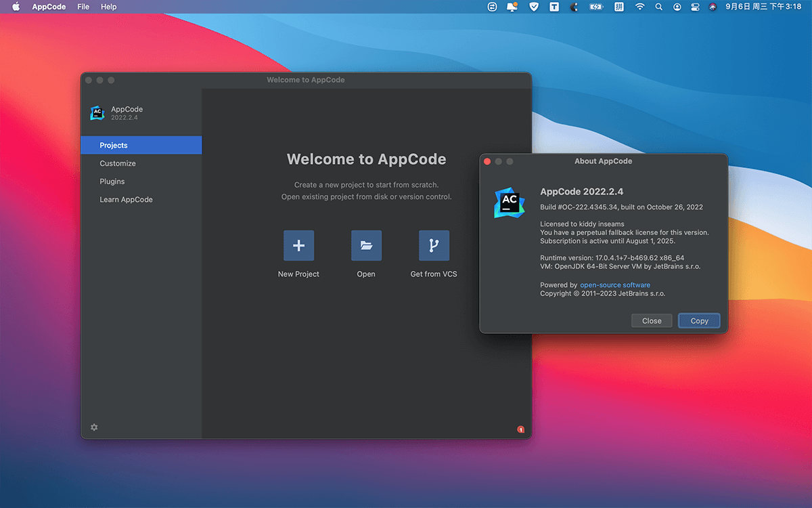Image resolution: width=812 pixels, height=508 pixels.
Task: Close the About AppCode dialog with red button
Action: tap(487, 161)
